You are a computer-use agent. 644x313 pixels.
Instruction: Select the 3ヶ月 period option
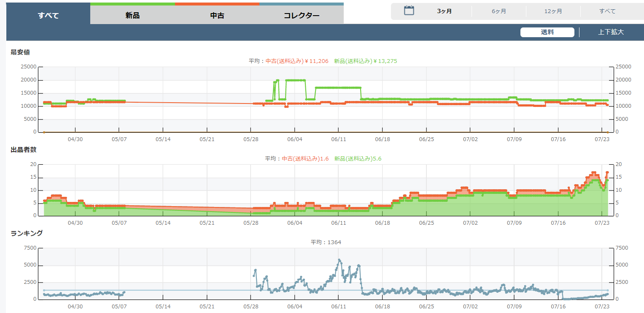pyautogui.click(x=444, y=11)
